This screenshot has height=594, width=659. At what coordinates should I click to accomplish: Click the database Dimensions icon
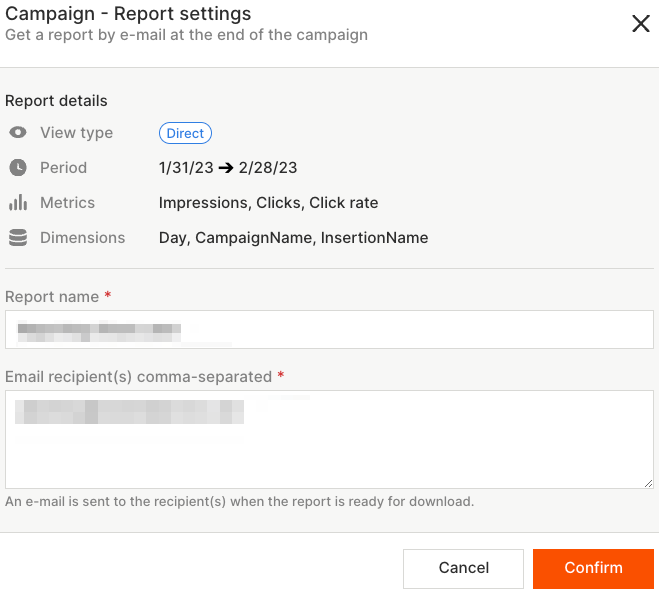(18, 238)
